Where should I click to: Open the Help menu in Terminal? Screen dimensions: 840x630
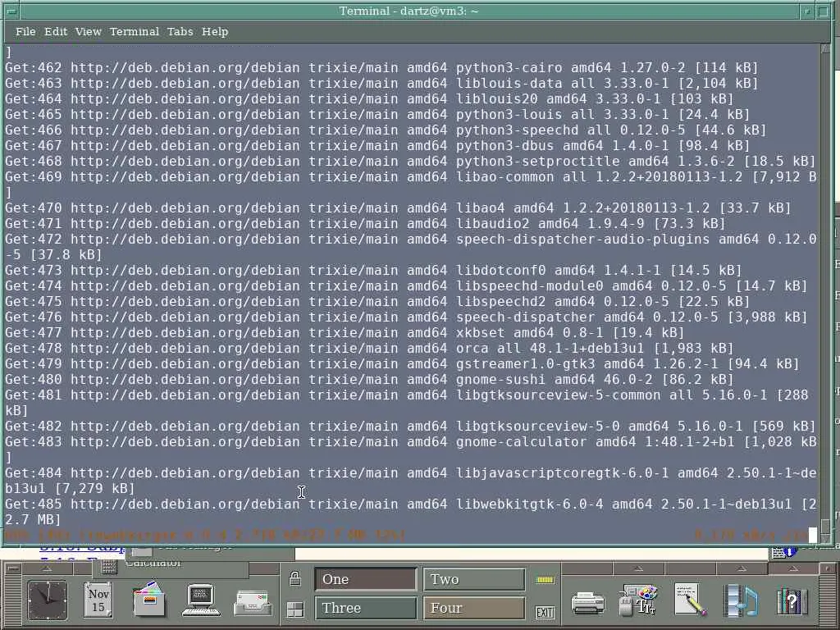[215, 32]
